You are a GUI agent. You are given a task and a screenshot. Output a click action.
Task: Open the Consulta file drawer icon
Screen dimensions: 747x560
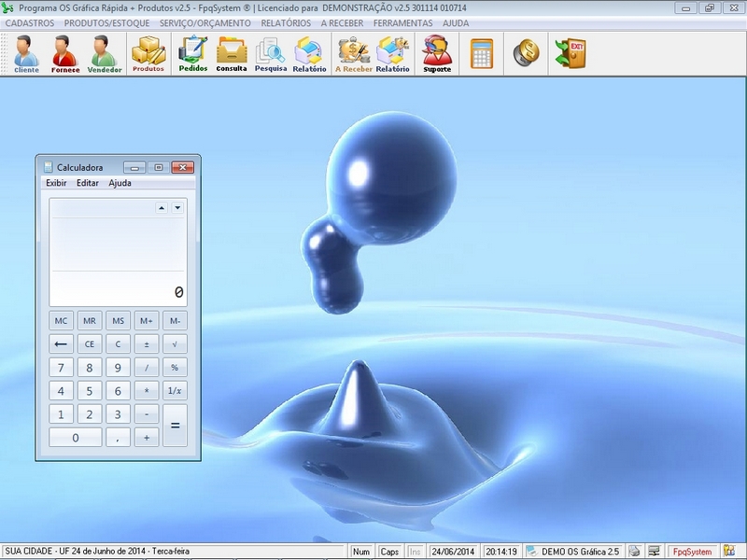point(232,54)
